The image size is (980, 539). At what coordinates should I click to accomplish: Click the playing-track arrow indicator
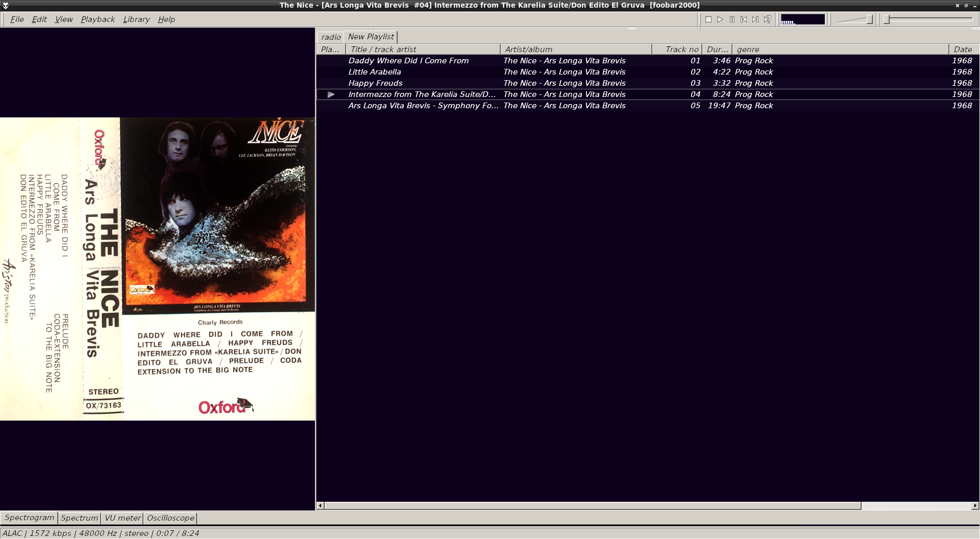point(331,94)
